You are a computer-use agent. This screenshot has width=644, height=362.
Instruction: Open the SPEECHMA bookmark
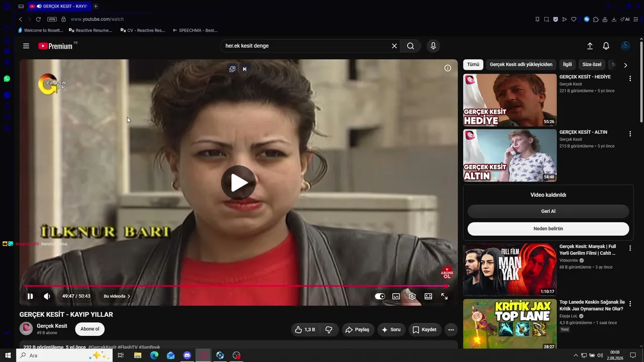[x=195, y=30]
